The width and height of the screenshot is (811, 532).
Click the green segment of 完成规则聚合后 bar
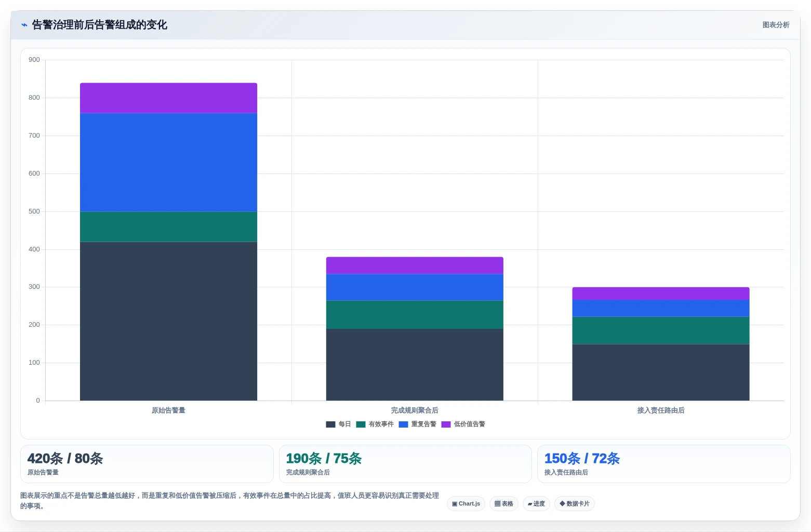[x=415, y=315]
